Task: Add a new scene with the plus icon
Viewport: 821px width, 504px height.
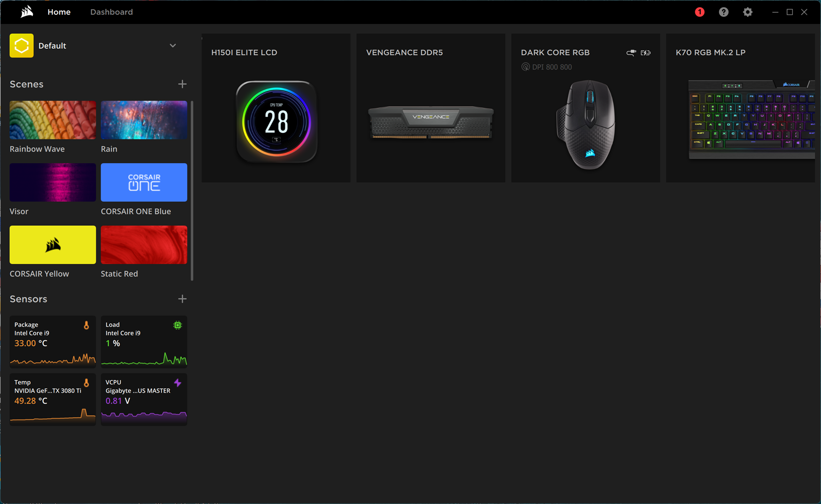Action: (182, 84)
